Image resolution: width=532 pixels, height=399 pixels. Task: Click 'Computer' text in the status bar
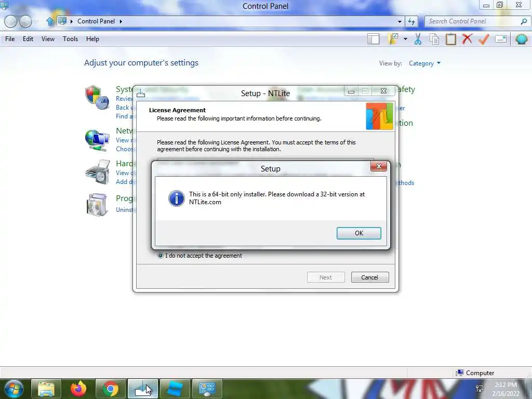click(x=480, y=373)
